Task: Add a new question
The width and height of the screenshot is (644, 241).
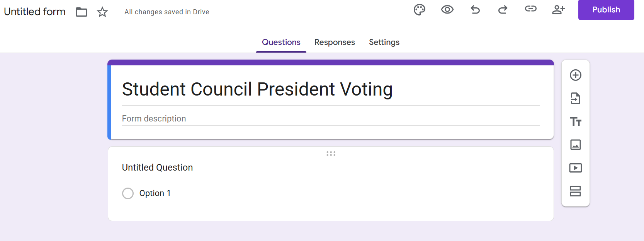Action: pos(576,75)
